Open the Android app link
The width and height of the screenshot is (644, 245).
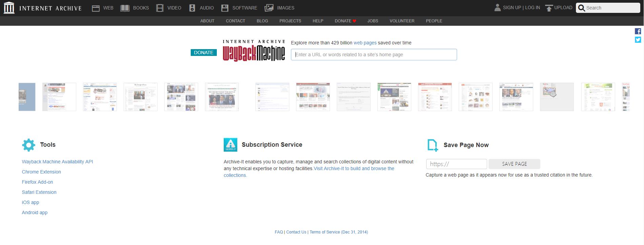35,212
